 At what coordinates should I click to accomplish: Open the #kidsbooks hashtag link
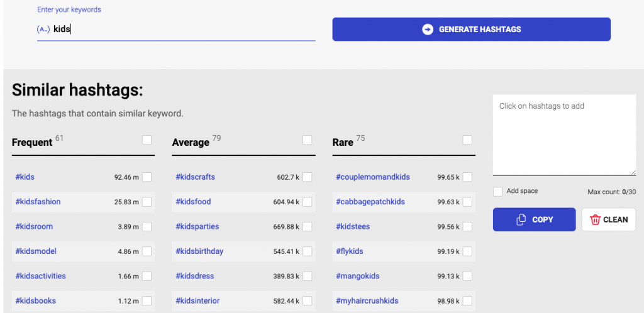click(x=35, y=300)
